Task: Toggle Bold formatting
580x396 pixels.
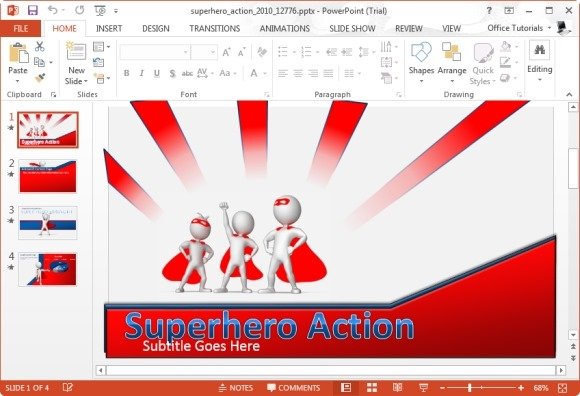Action: pyautogui.click(x=127, y=73)
